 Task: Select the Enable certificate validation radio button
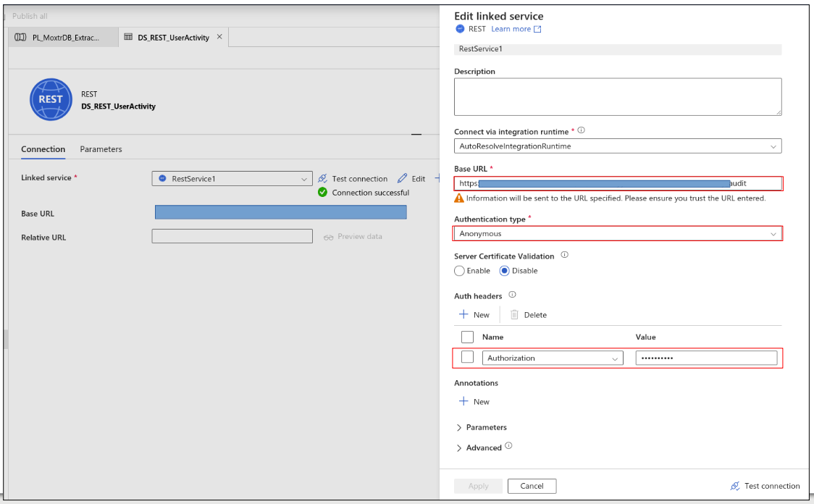459,271
